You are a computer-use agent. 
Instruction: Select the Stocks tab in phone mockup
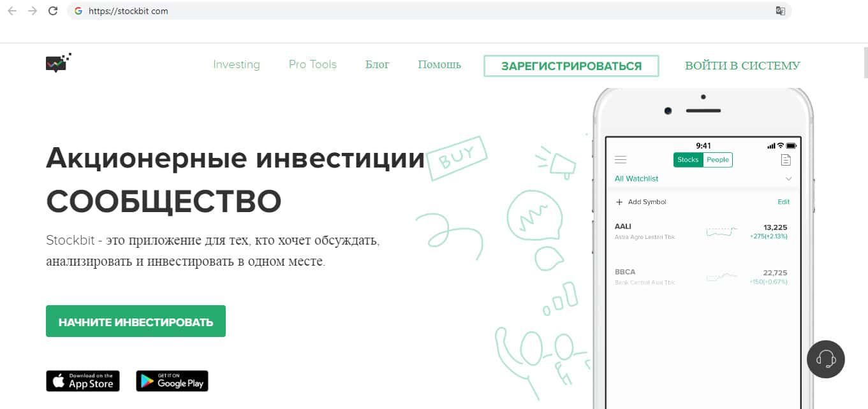(x=688, y=160)
